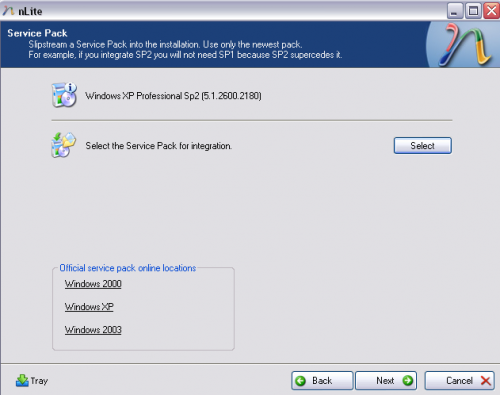Proceed with the Next button
The width and height of the screenshot is (500, 395).
click(x=386, y=380)
